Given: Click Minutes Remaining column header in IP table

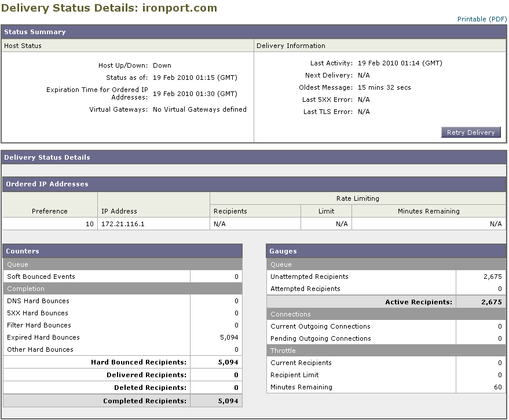Looking at the screenshot, I should pyautogui.click(x=429, y=211).
